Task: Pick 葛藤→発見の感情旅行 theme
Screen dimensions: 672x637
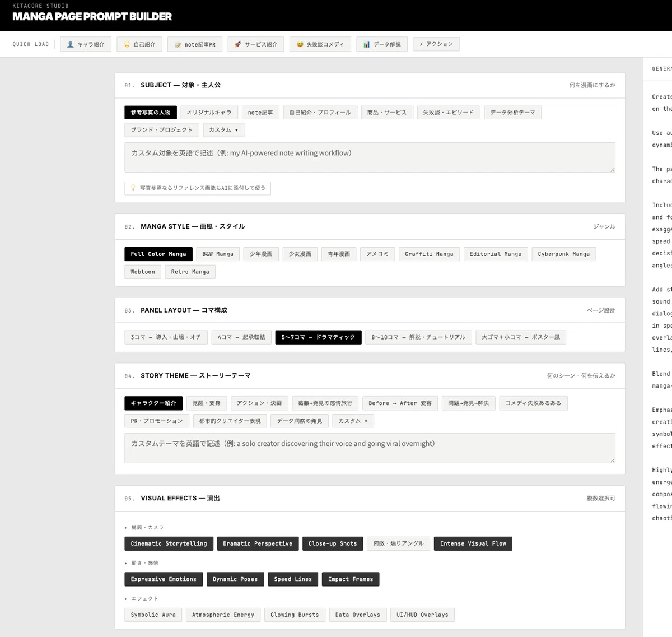Action: 325,403
